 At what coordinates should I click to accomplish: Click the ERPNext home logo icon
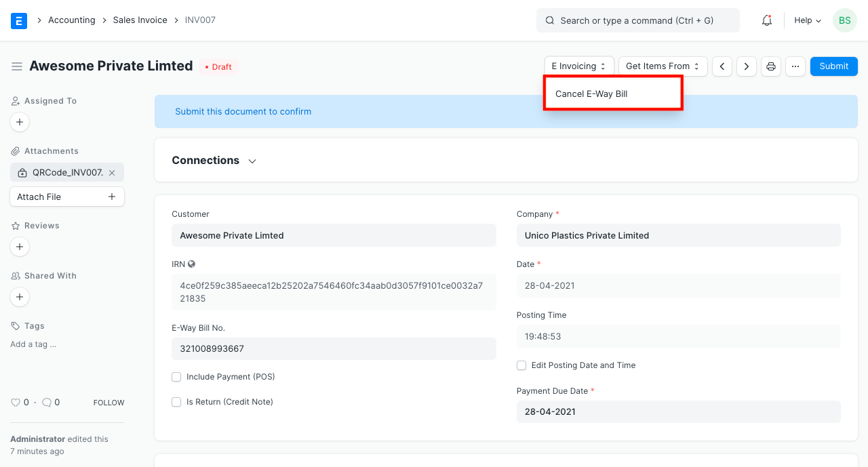tap(19, 20)
